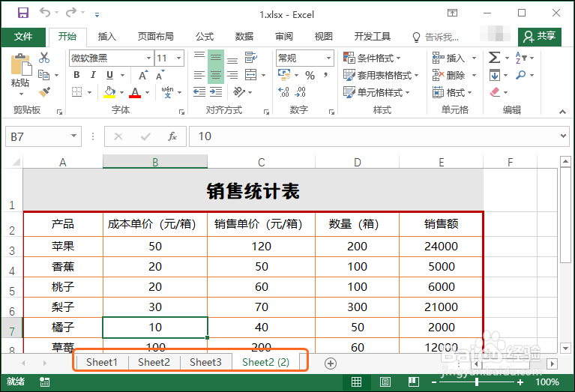Viewport: 575px width, 392px height.
Task: Redo the last action
Action: pos(70,13)
